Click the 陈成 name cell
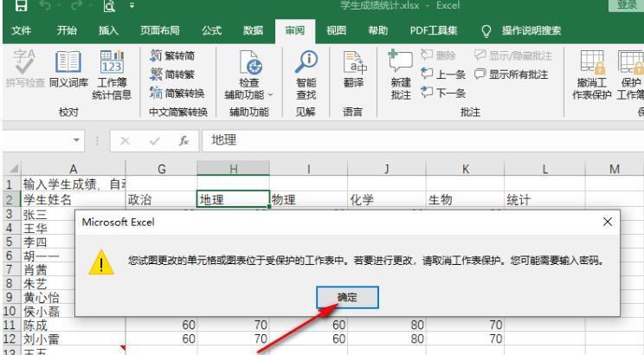 [x=73, y=325]
